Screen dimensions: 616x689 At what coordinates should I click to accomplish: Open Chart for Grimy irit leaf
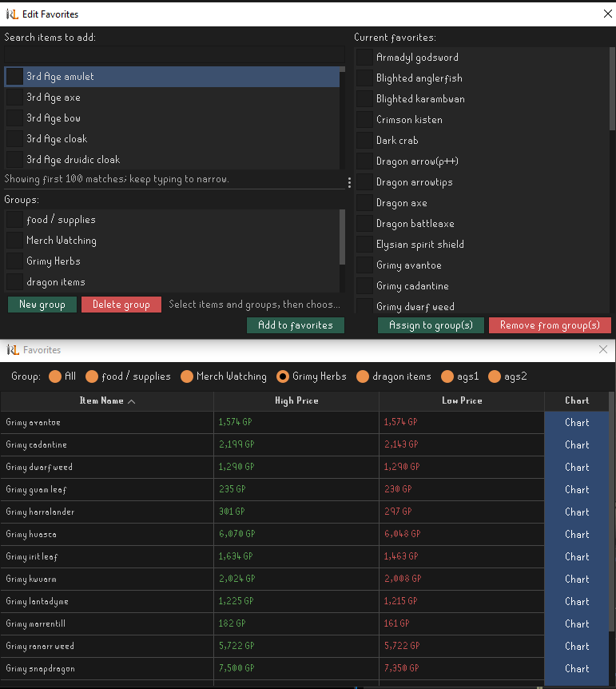pyautogui.click(x=577, y=557)
